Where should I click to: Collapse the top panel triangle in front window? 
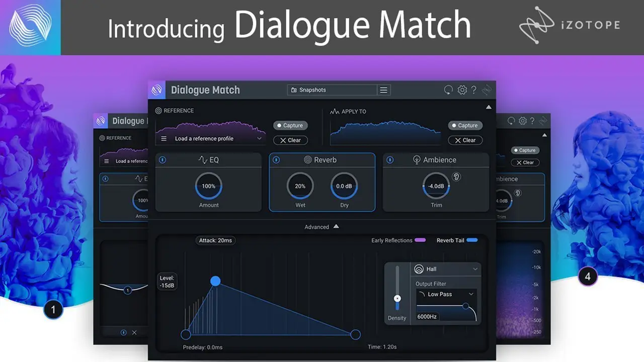click(488, 107)
